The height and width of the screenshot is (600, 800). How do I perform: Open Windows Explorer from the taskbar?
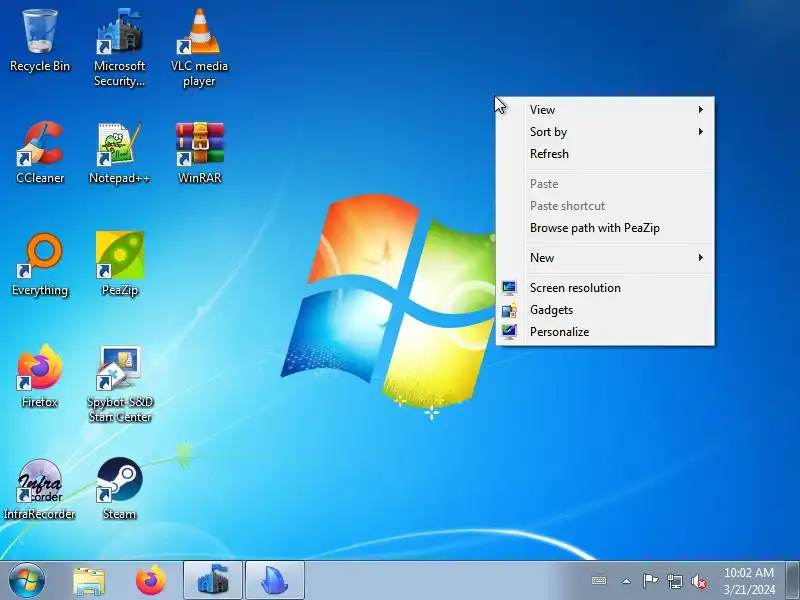[x=89, y=581]
